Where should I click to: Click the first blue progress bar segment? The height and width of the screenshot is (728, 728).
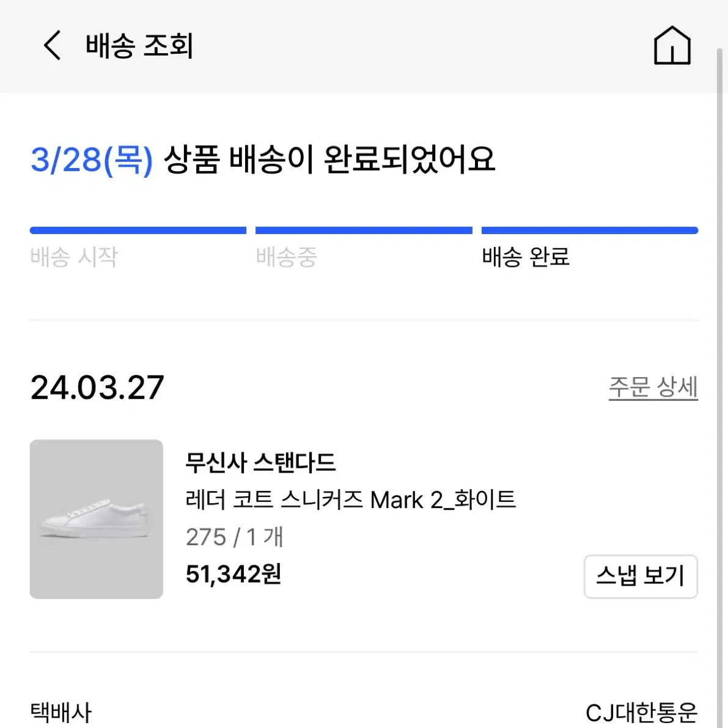tap(138, 230)
